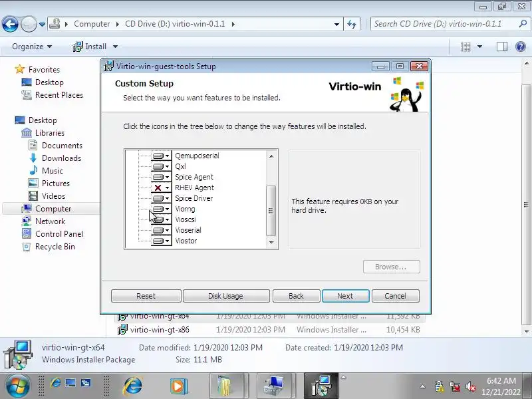Image resolution: width=532 pixels, height=399 pixels.
Task: Open the Viostor feature install dropdown
Action: 161,241
